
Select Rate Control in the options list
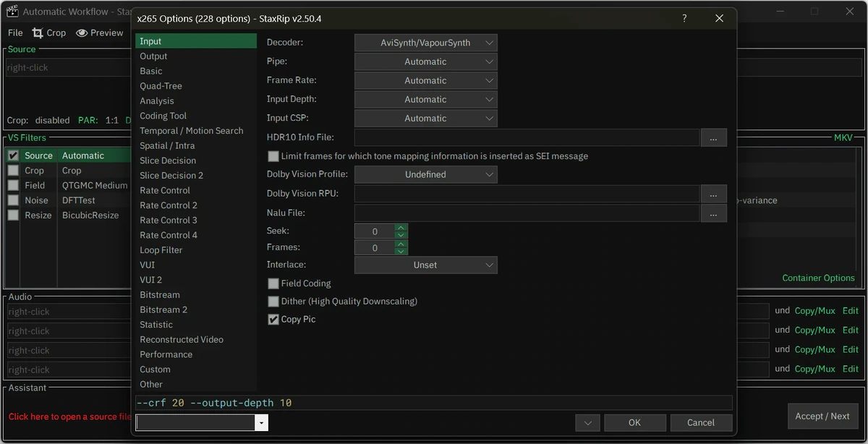tap(165, 190)
